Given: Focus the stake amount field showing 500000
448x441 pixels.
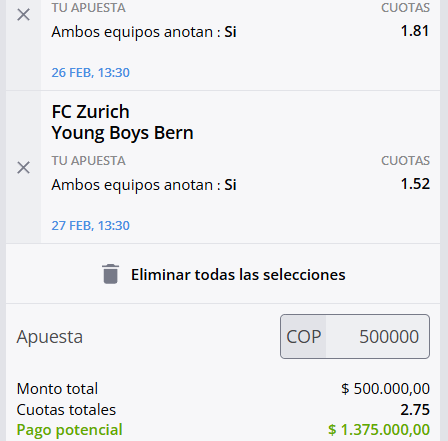Looking at the screenshot, I should (x=378, y=336).
